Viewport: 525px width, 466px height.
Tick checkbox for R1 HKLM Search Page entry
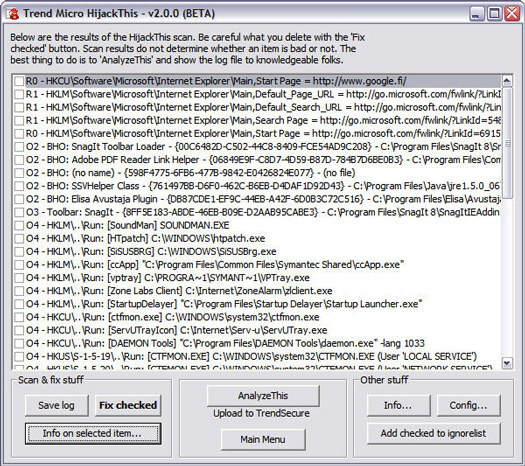(19, 120)
